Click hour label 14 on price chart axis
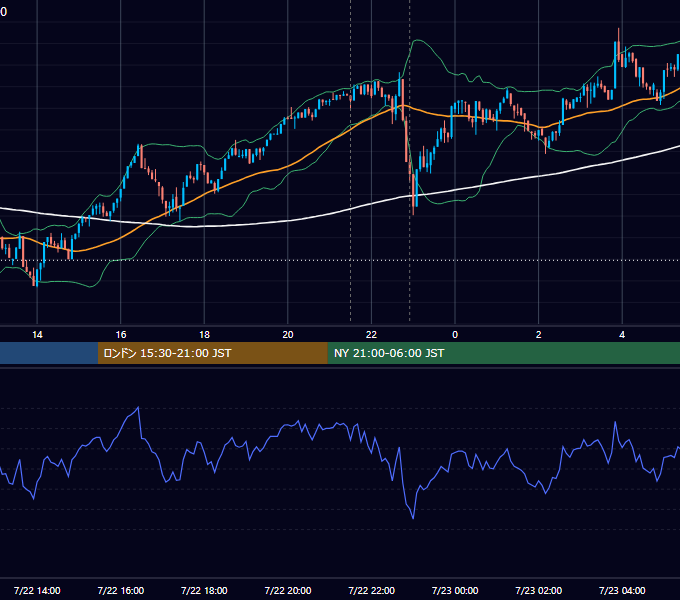The height and width of the screenshot is (600, 680). point(37,335)
